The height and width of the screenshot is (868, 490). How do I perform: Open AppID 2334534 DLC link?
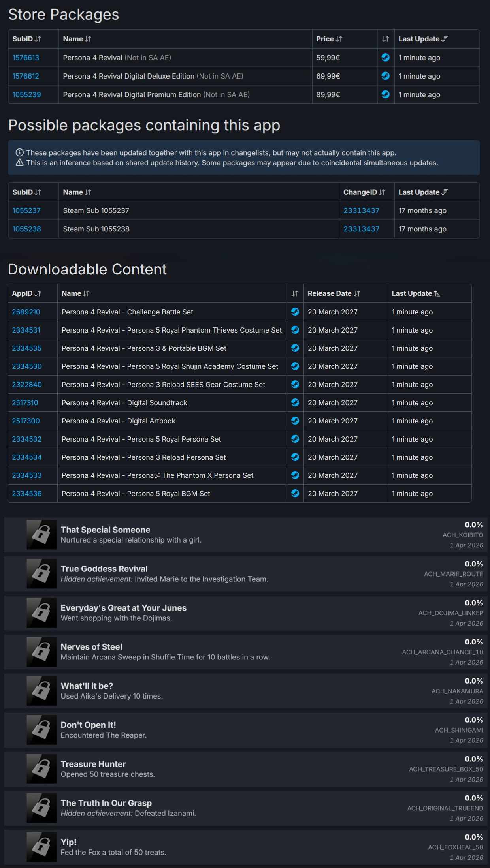(x=26, y=457)
